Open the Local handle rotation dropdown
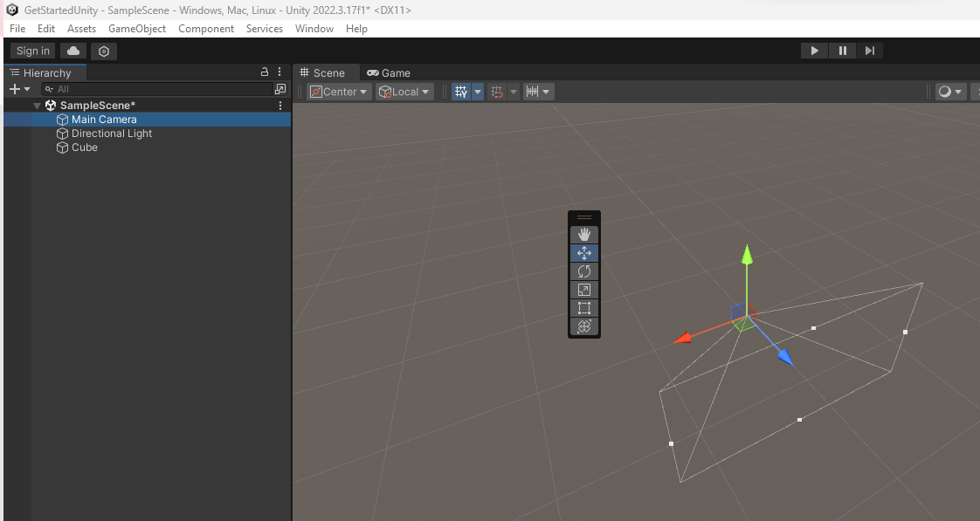 405,92
